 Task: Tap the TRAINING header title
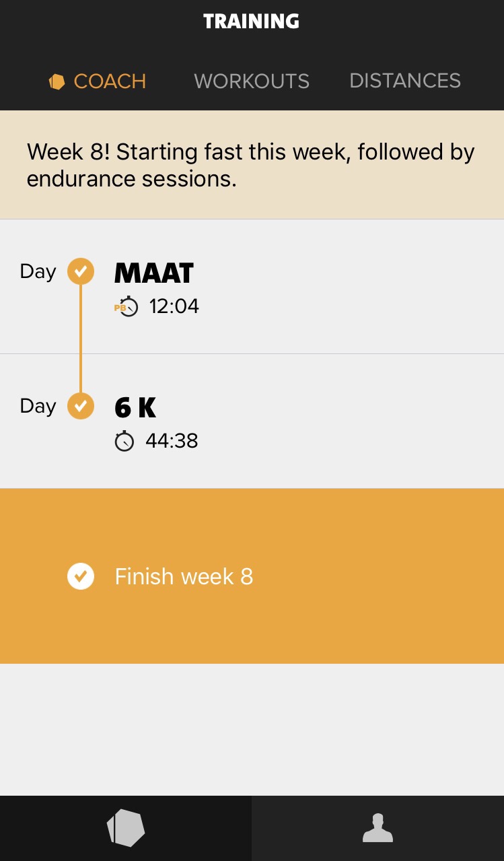click(x=252, y=22)
